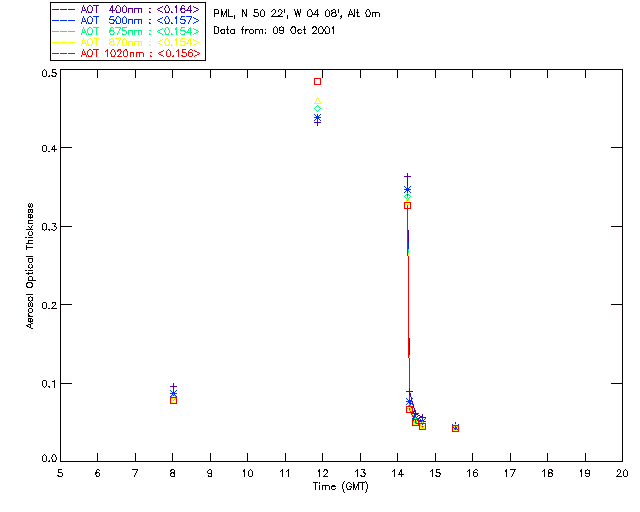Click the x-axis tick label 16
Image resolution: width=640 pixels, height=512 pixels.
pyautogui.click(x=472, y=473)
